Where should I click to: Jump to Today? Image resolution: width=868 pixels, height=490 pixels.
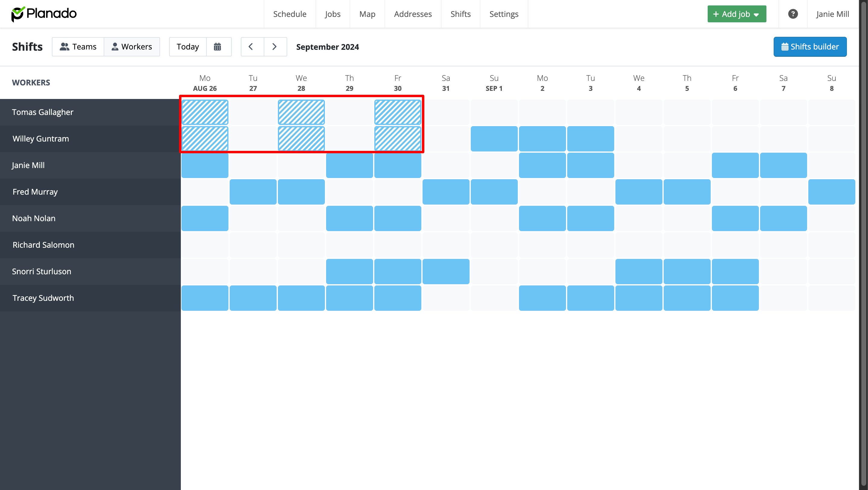tap(188, 46)
